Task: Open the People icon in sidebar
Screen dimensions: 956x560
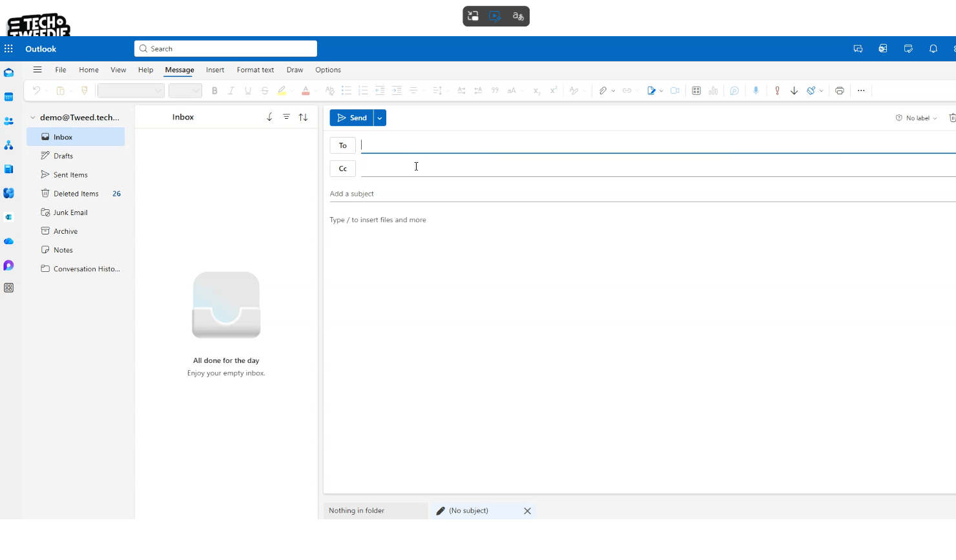Action: click(x=8, y=121)
